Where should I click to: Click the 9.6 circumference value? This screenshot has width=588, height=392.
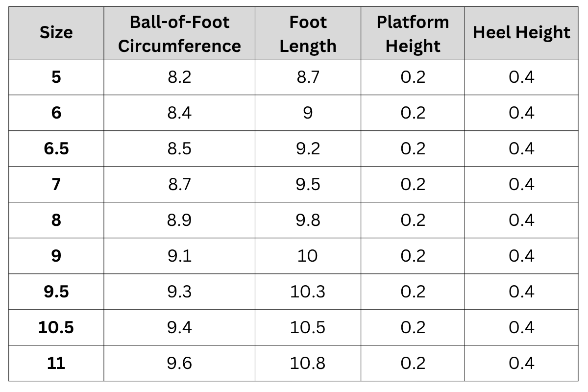[179, 363]
